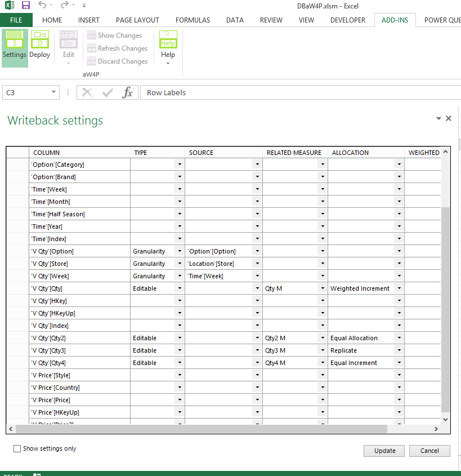Open TYPE dropdown for 'V Qty'[Option]
Viewport: 461px width, 476px height.
(x=180, y=251)
